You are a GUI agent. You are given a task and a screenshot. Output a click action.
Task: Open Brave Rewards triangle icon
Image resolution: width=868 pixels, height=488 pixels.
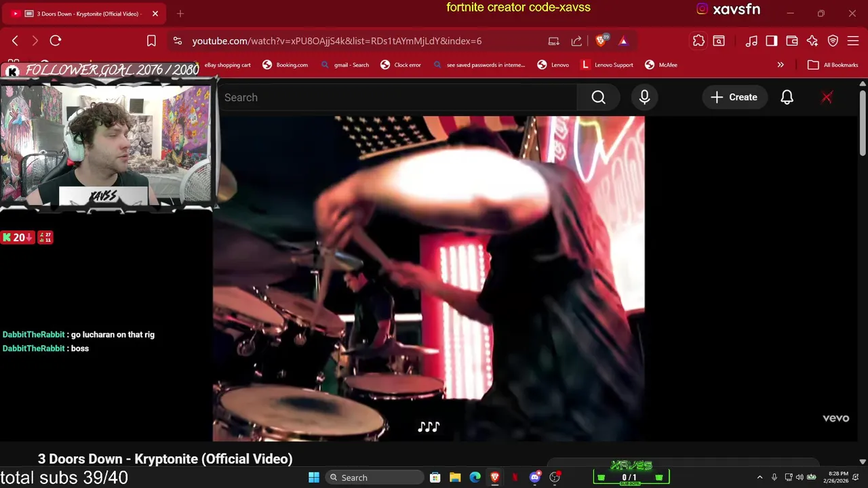623,41
